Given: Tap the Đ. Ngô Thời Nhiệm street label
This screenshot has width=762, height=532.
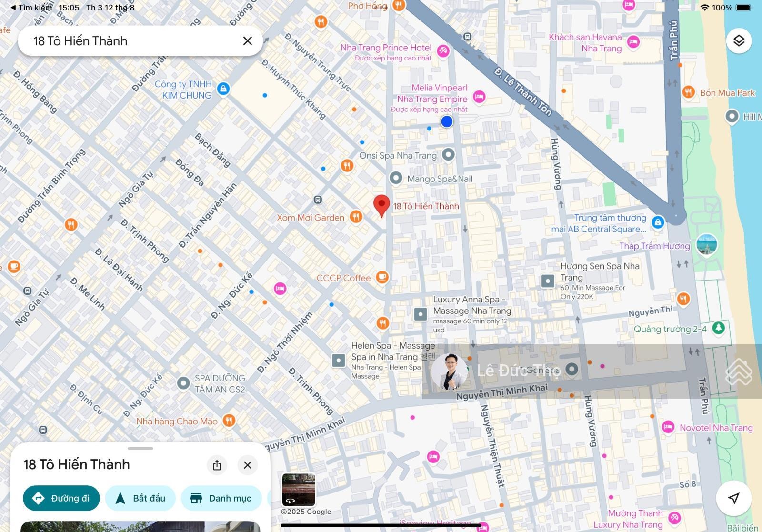Looking at the screenshot, I should coord(285,342).
